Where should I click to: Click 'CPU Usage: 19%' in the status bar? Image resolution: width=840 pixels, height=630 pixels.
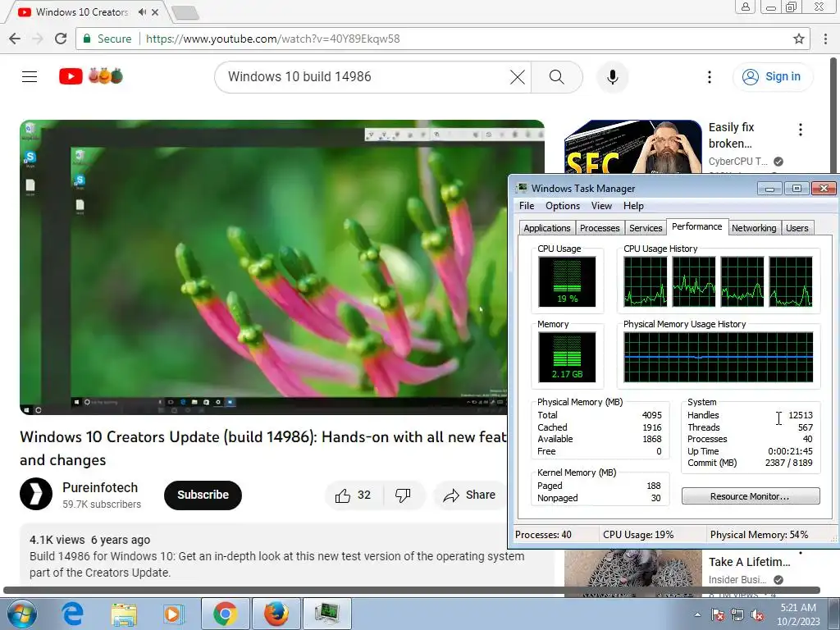(638, 535)
